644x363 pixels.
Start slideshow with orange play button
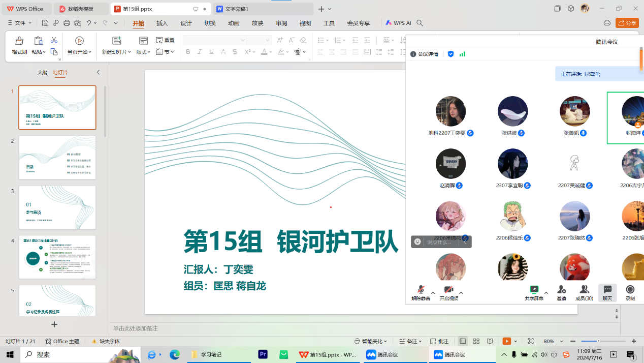point(506,341)
